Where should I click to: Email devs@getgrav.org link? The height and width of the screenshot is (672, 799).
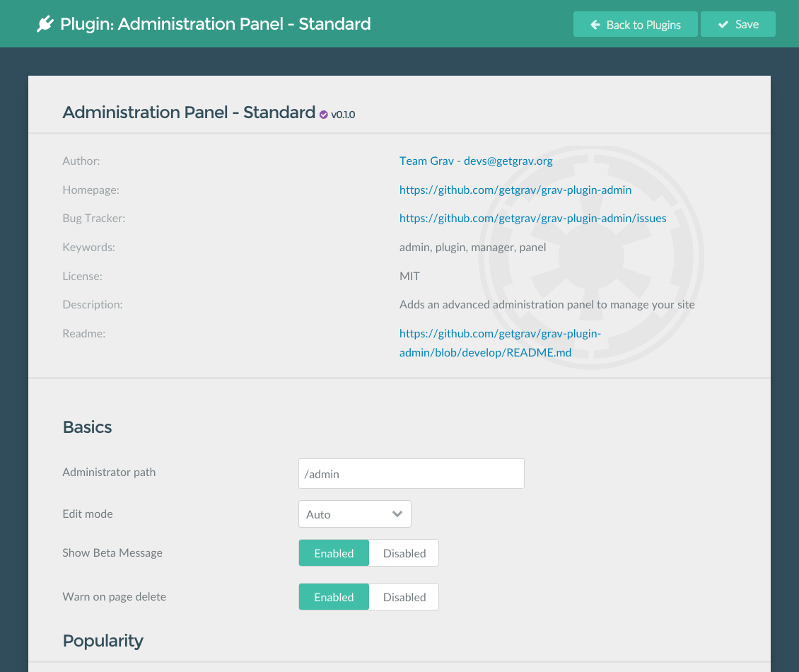click(508, 161)
